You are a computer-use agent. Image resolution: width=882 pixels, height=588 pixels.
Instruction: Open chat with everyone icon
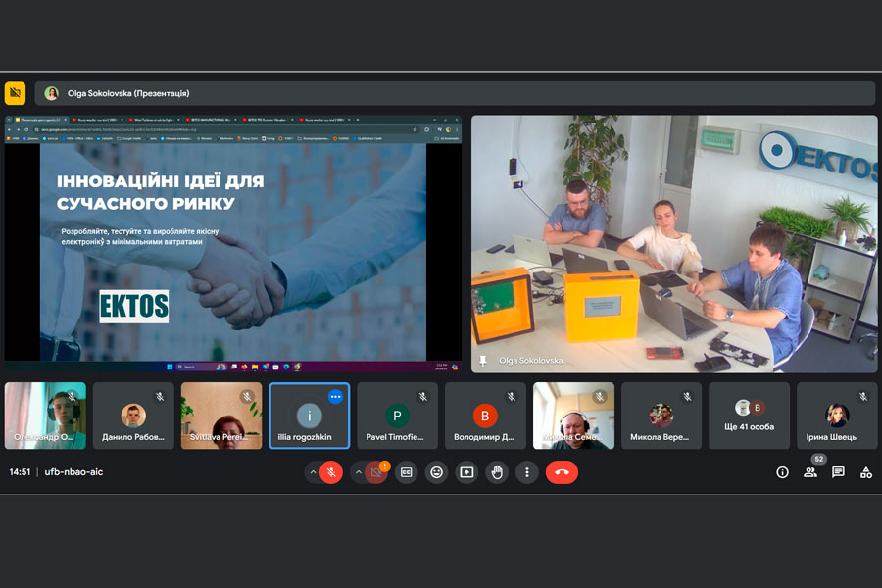point(838,472)
